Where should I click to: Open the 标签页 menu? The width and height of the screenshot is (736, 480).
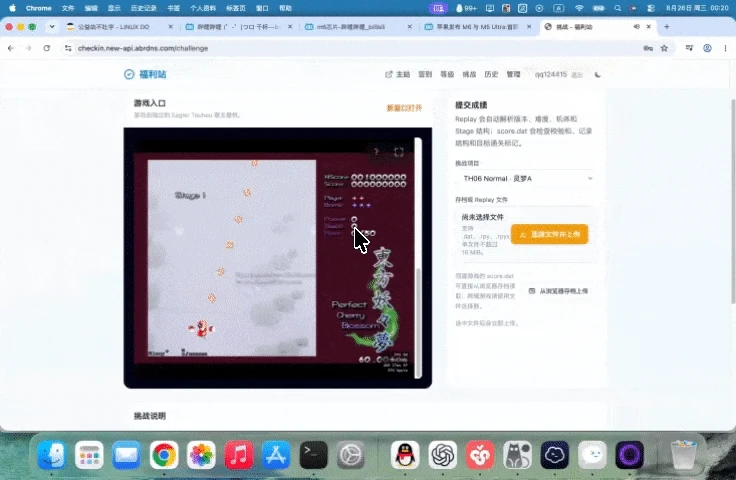click(236, 8)
